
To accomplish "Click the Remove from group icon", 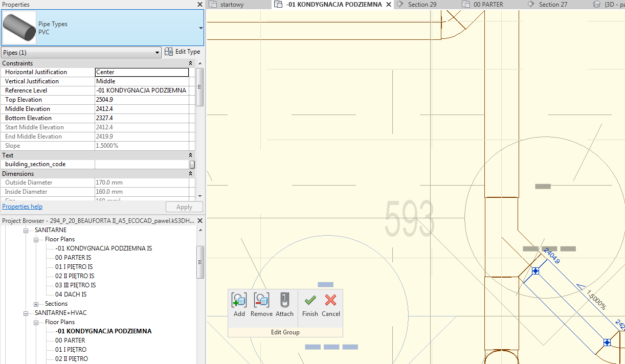I will [261, 300].
